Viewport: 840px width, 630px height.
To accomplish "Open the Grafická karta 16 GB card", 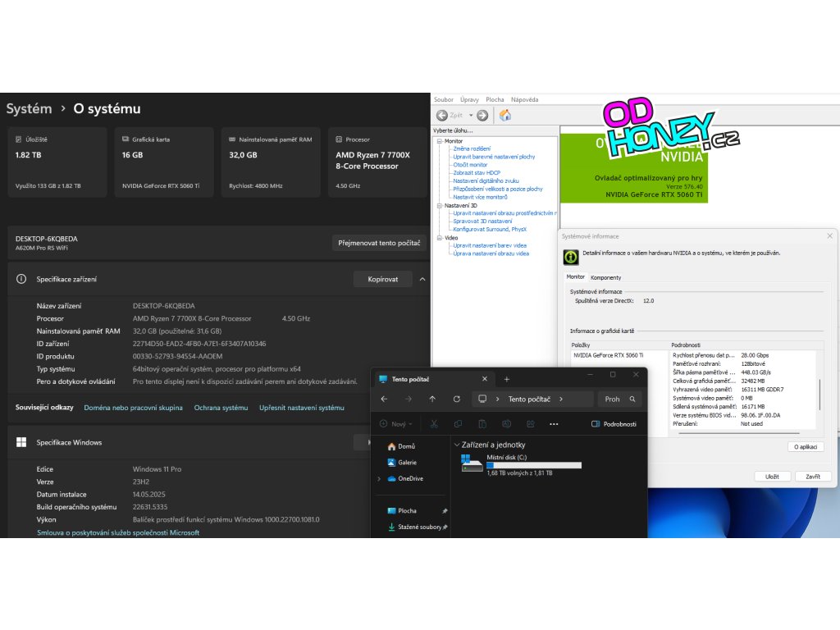I will click(164, 162).
